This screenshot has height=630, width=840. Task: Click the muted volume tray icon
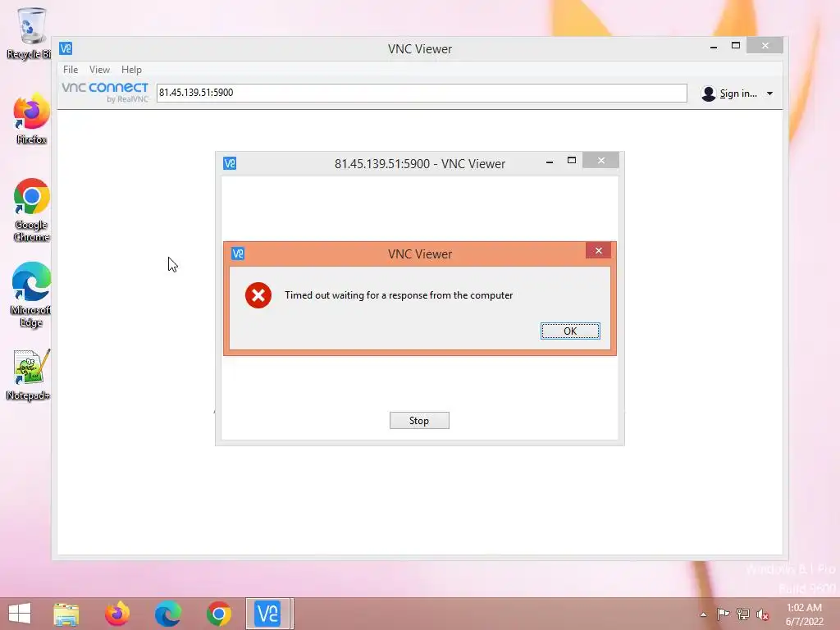pyautogui.click(x=763, y=614)
